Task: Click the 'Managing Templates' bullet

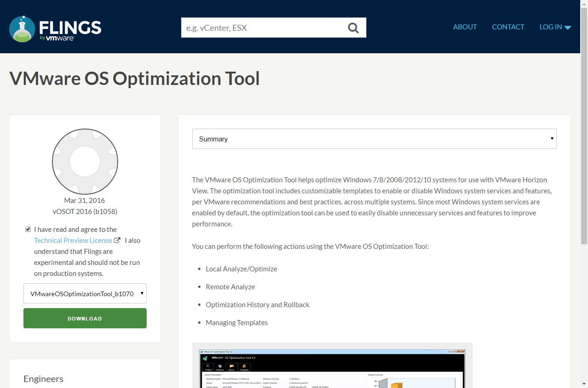Action: pyautogui.click(x=237, y=323)
